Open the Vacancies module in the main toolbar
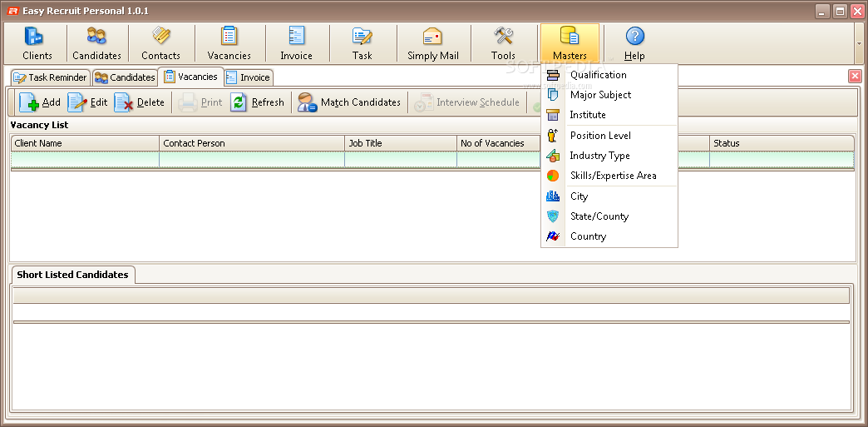The width and height of the screenshot is (868, 427). tap(229, 44)
